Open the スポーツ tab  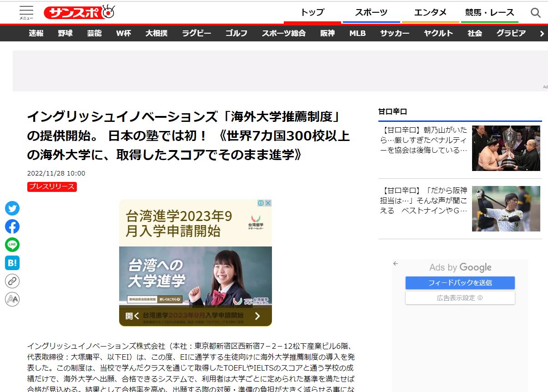pos(371,13)
